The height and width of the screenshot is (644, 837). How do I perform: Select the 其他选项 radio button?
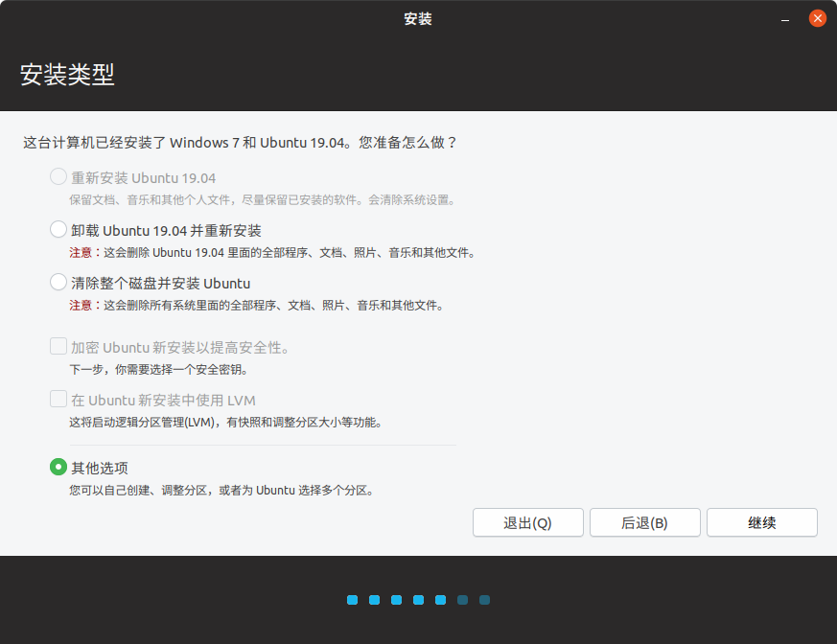(58, 467)
